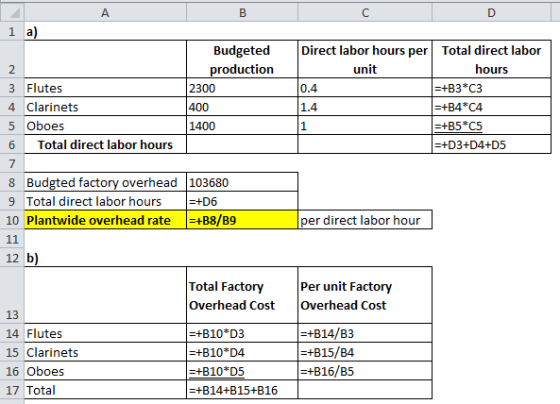Click formula cell =+B15/B4
The image size is (560, 404).
pyautogui.click(x=365, y=352)
